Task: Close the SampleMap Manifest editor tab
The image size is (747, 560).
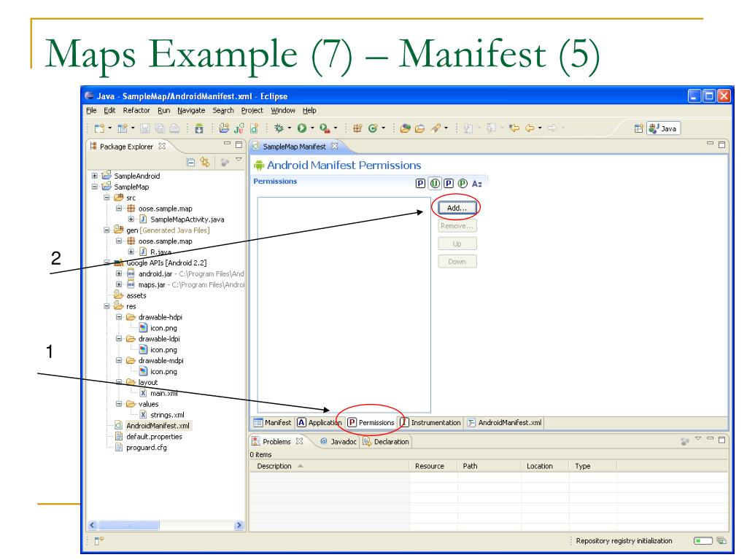Action: 334,146
